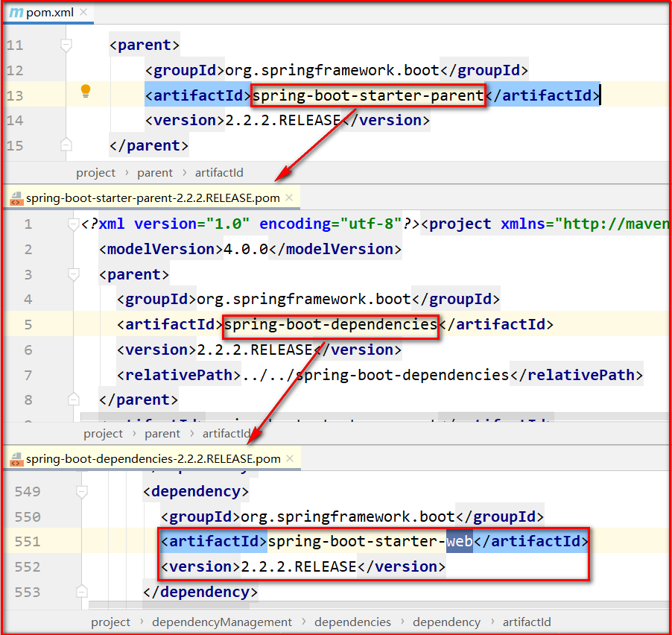Screen dimensions: 672x635
Task: Click the closing </parent> tag on line 15
Action: [x=149, y=145]
